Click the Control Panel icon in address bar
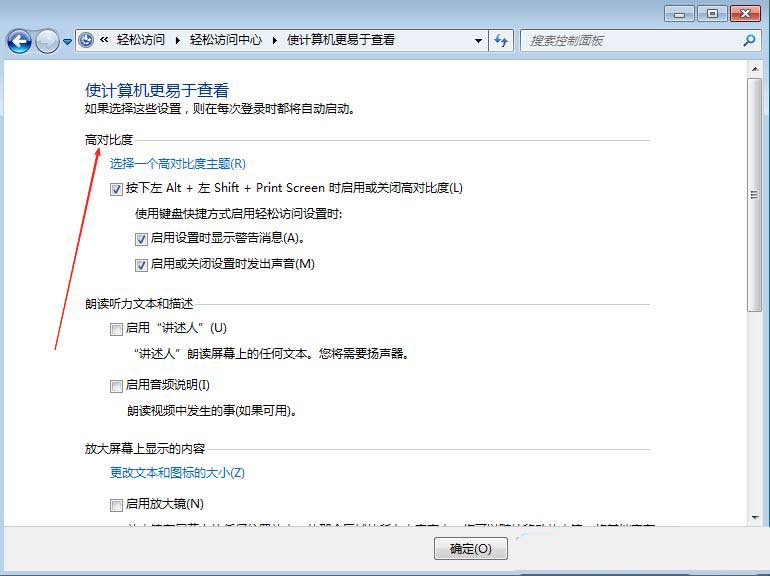The height and width of the screenshot is (576, 770). tap(86, 40)
